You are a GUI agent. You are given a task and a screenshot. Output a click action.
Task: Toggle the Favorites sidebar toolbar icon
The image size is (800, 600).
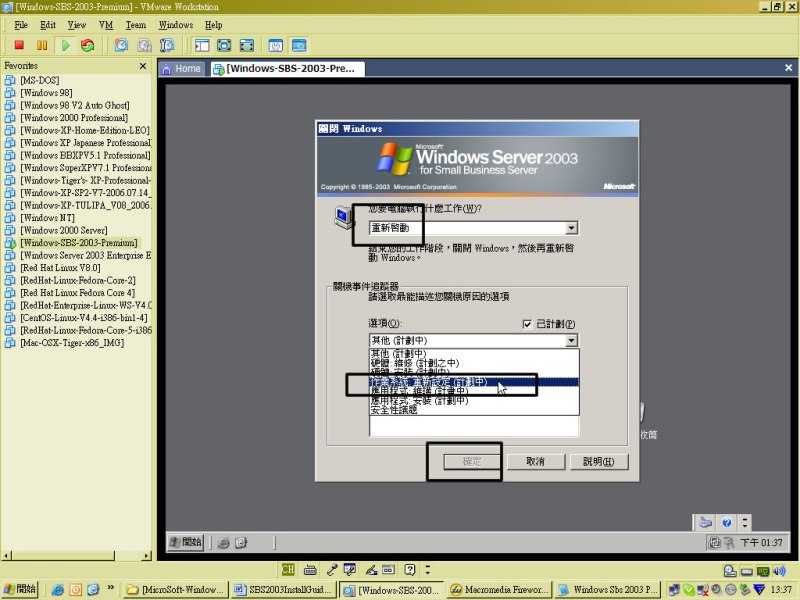tap(202, 45)
